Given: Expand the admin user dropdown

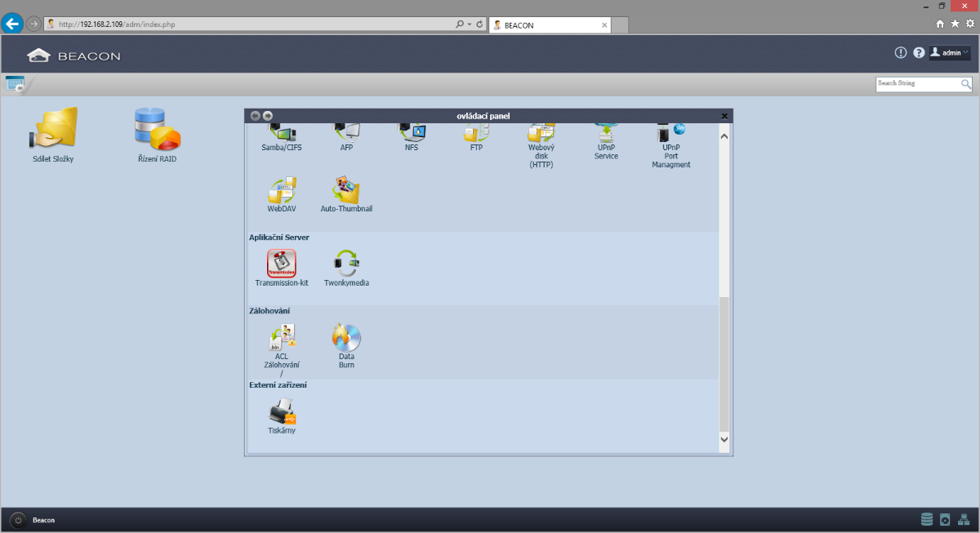Looking at the screenshot, I should coord(950,53).
